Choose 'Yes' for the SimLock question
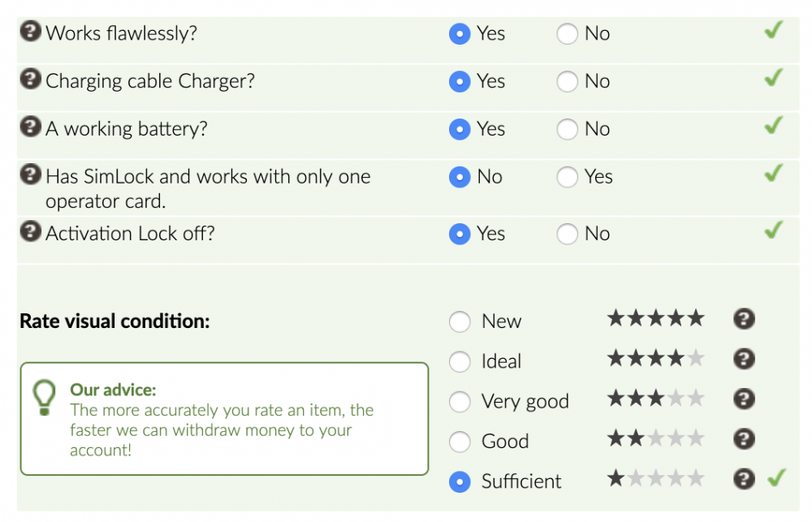The width and height of the screenshot is (812, 522). click(x=568, y=178)
